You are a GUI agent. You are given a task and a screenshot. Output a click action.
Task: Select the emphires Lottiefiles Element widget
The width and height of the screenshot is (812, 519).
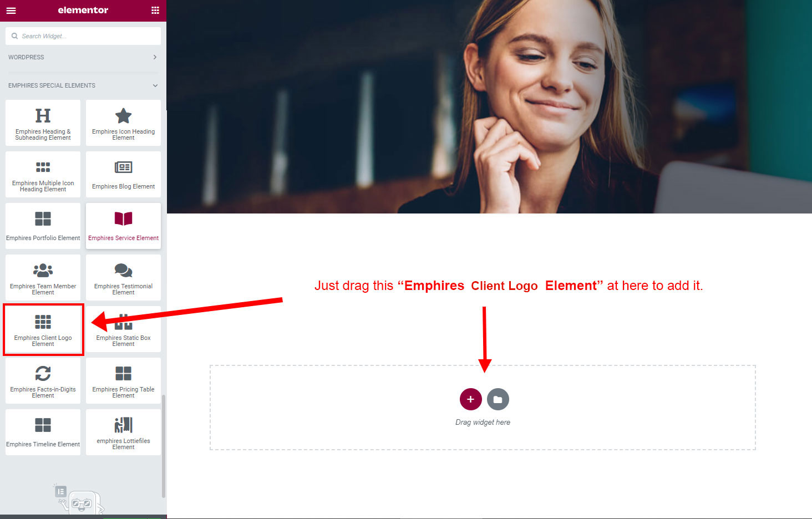pyautogui.click(x=123, y=432)
